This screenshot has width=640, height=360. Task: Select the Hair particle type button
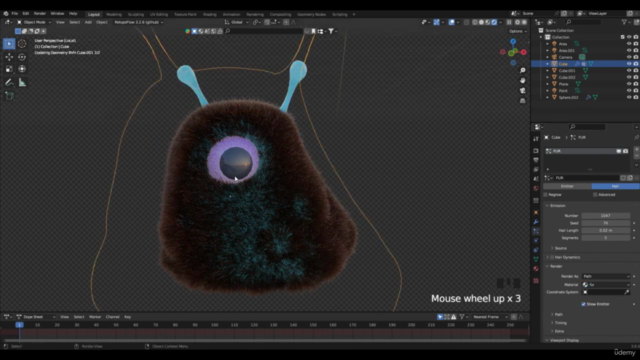[x=615, y=186]
